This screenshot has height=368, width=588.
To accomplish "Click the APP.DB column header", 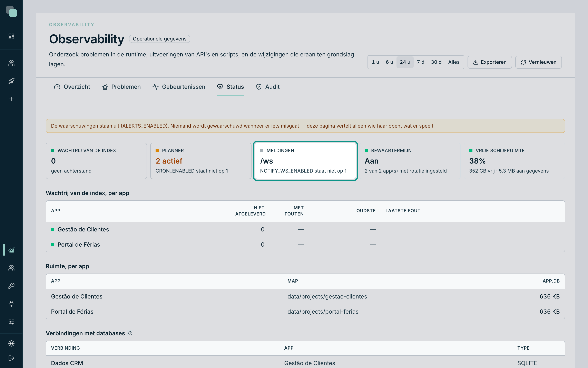I will (x=551, y=281).
